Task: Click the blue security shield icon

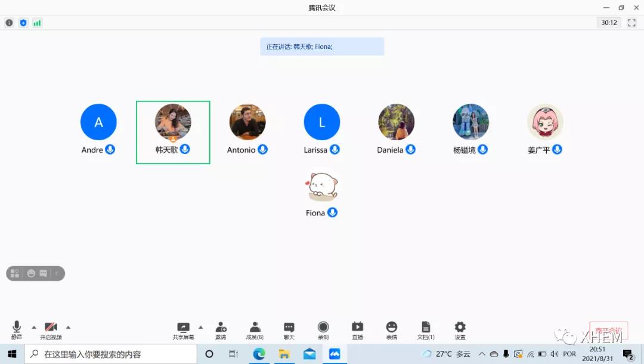Action: (x=23, y=23)
